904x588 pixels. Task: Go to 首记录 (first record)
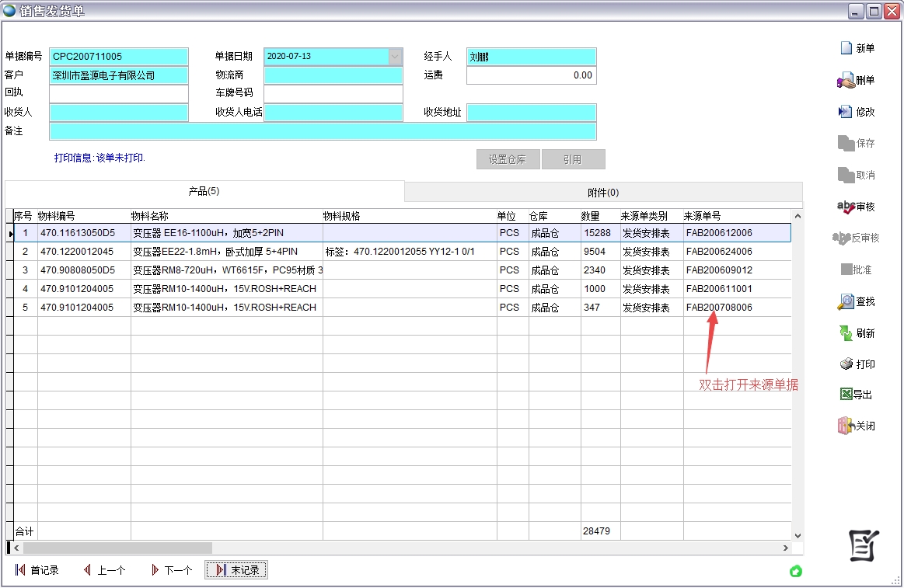tap(37, 570)
